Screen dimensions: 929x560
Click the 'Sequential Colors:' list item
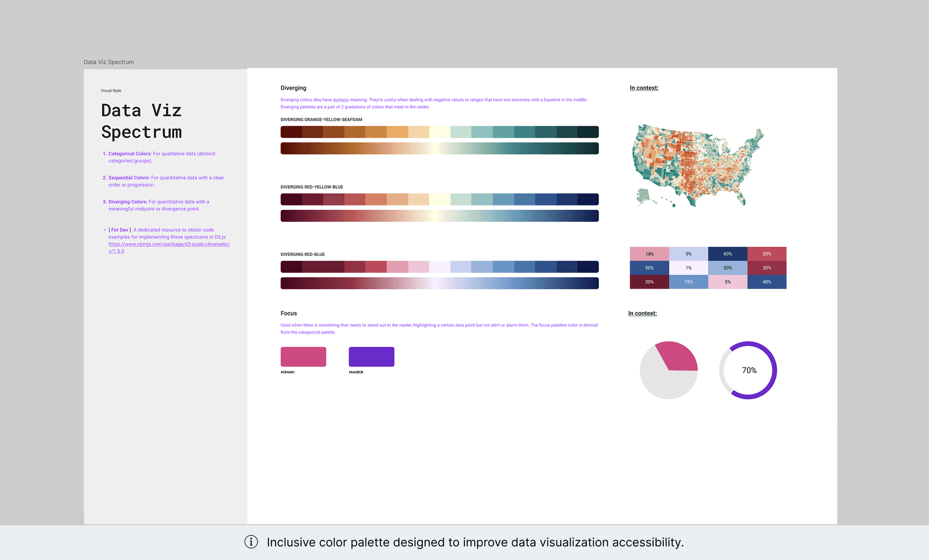pos(166,181)
